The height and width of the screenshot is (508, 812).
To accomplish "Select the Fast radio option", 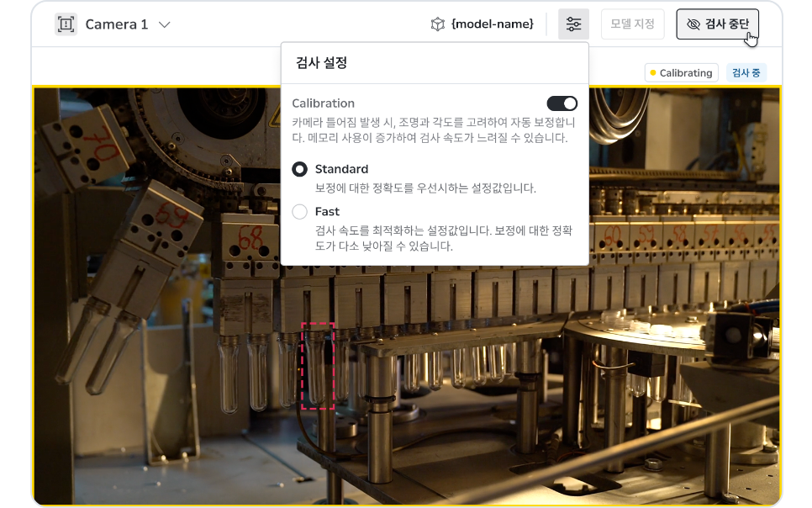I will 299,211.
